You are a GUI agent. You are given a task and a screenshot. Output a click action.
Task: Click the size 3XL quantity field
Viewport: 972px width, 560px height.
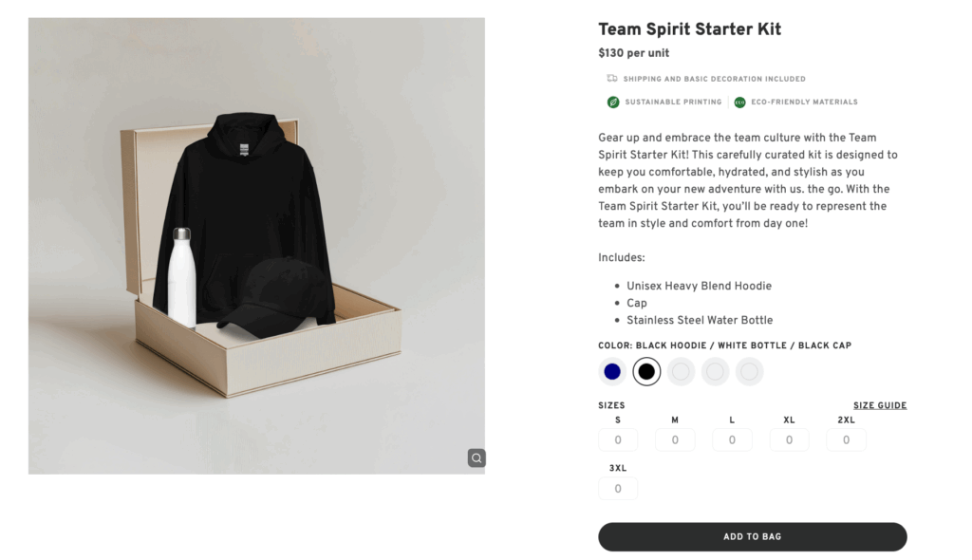[x=618, y=489]
